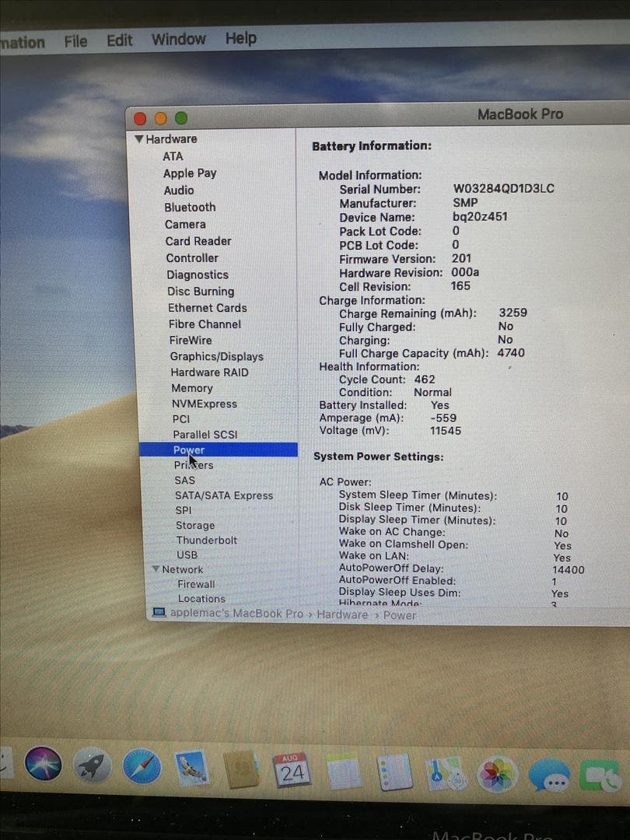
Task: Select Memory in the sidebar
Action: point(192,388)
